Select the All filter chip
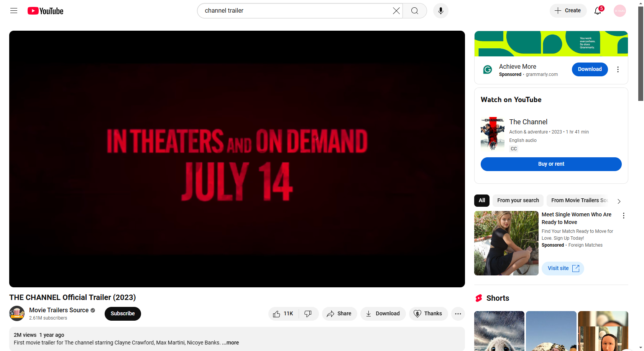Image resolution: width=644 pixels, height=351 pixels. tap(482, 200)
